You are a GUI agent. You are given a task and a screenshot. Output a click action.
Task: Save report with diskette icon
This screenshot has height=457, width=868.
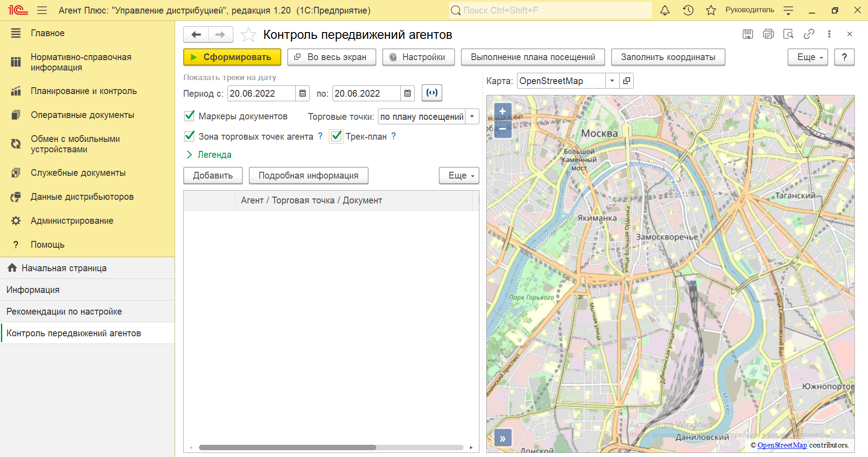pos(748,34)
